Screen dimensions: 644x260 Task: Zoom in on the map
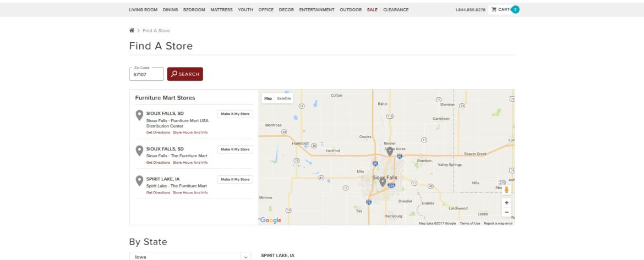click(x=506, y=203)
